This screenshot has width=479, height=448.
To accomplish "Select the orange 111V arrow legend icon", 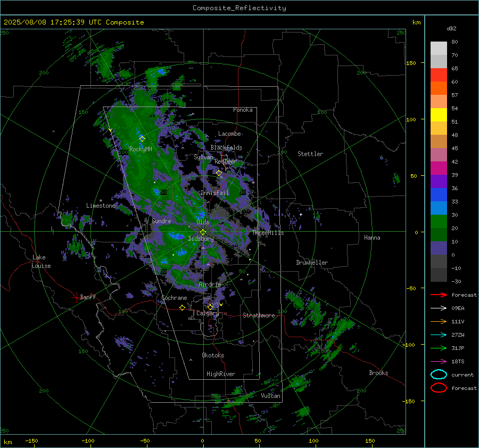I will (439, 321).
